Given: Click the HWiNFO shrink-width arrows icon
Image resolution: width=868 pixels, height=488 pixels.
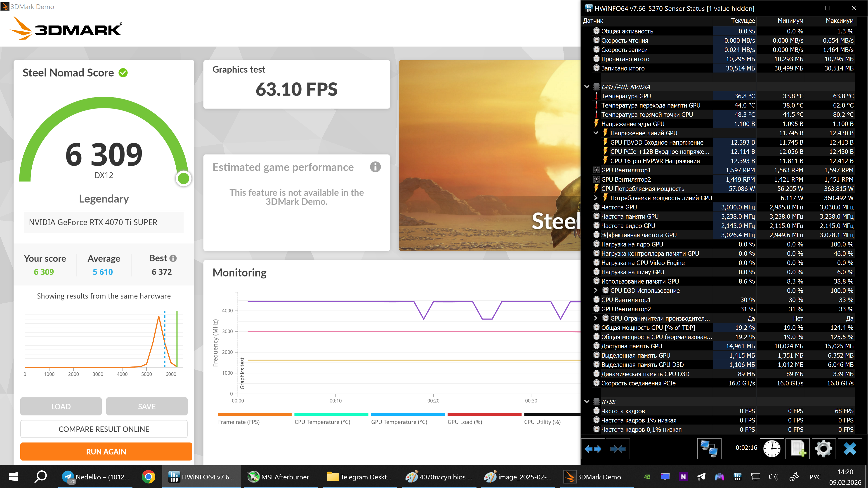Looking at the screenshot, I should click(618, 449).
